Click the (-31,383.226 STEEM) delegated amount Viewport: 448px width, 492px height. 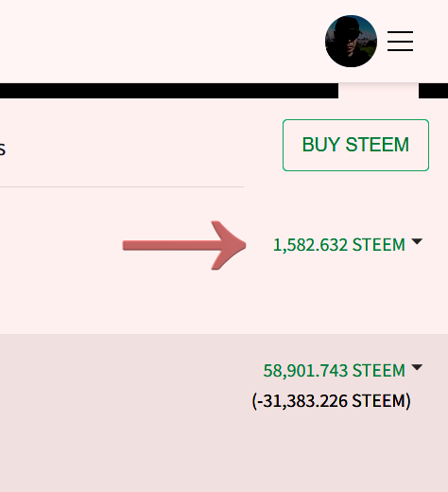point(332,401)
